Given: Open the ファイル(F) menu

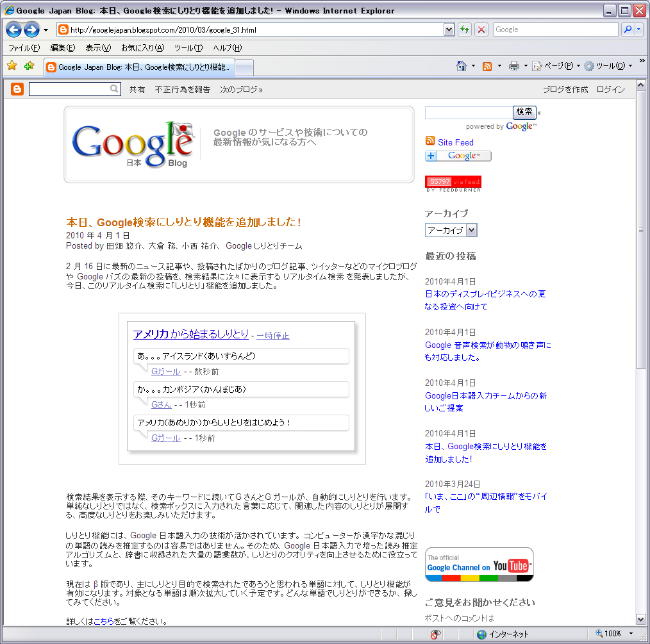Looking at the screenshot, I should 24,47.
